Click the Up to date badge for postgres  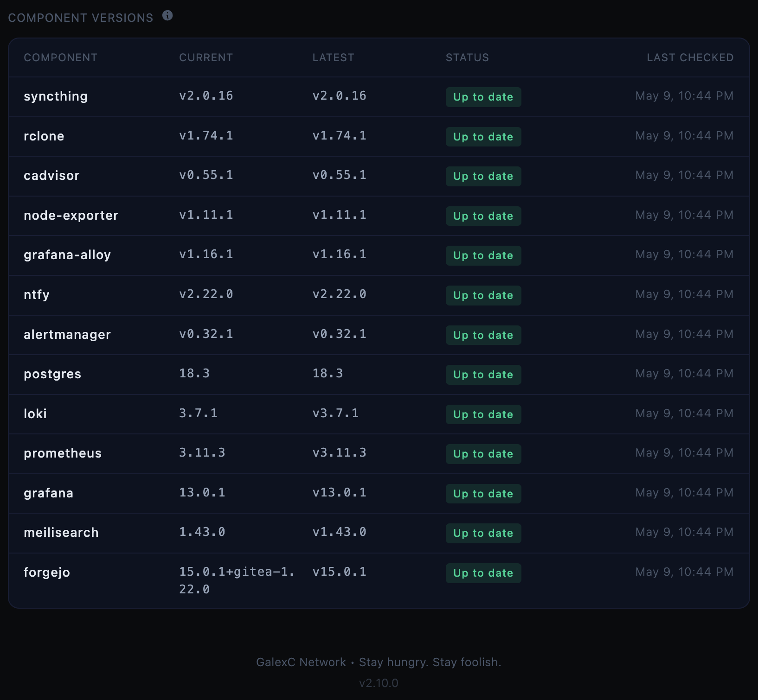pos(483,375)
